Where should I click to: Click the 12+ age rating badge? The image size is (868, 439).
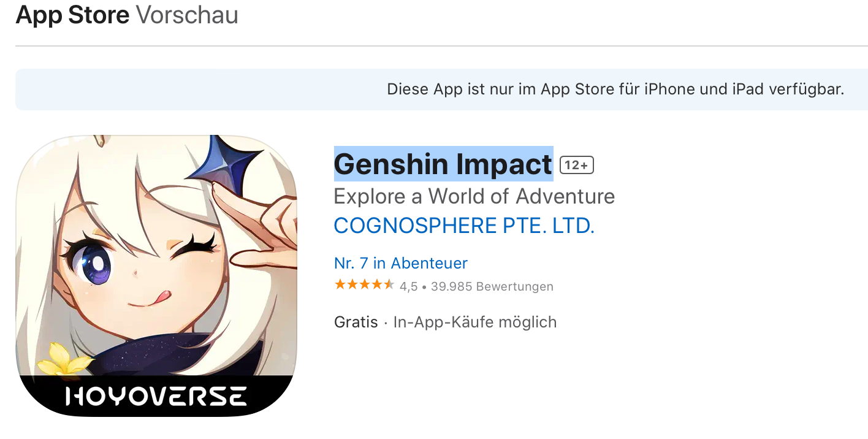click(577, 165)
